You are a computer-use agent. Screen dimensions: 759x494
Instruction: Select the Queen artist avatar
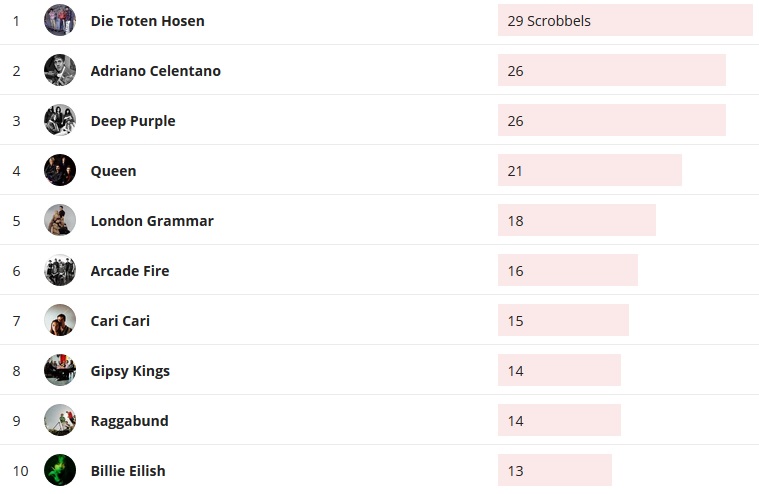click(x=60, y=170)
